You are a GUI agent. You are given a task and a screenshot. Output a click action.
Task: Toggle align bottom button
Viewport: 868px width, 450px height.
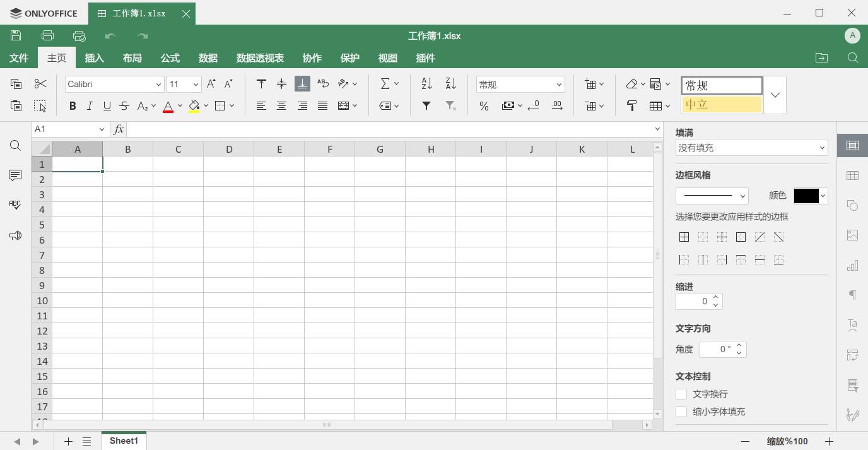coord(302,84)
